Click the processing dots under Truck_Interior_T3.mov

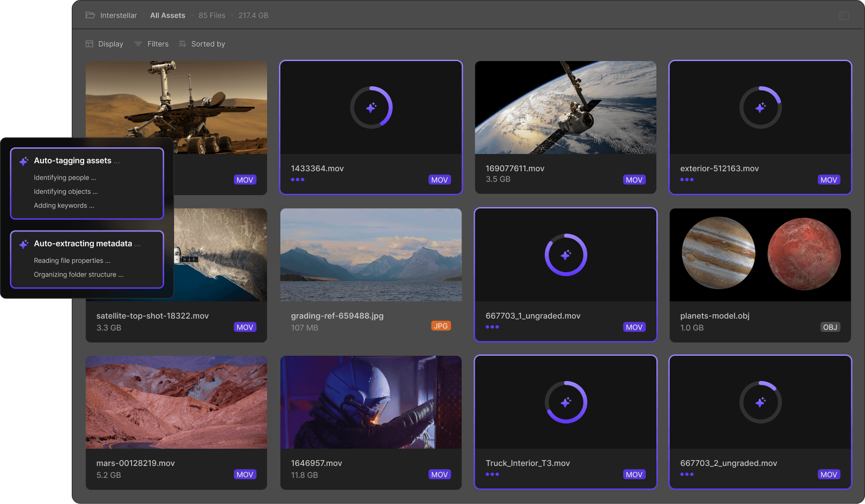coord(492,474)
